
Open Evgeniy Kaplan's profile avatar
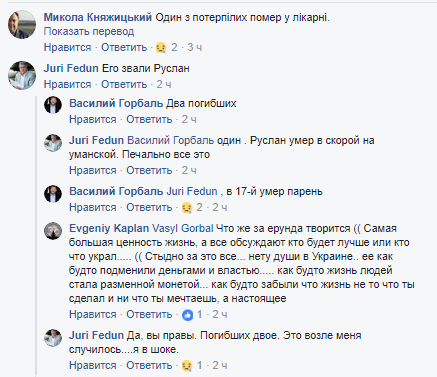[x=53, y=231]
